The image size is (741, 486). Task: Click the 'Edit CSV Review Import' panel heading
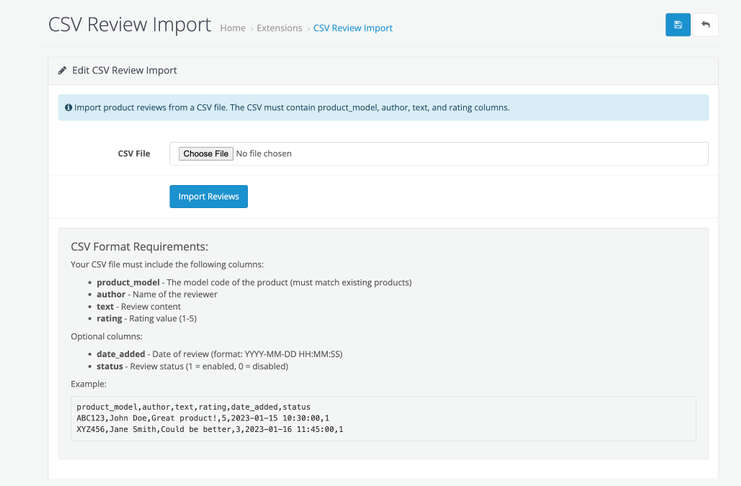coord(124,70)
